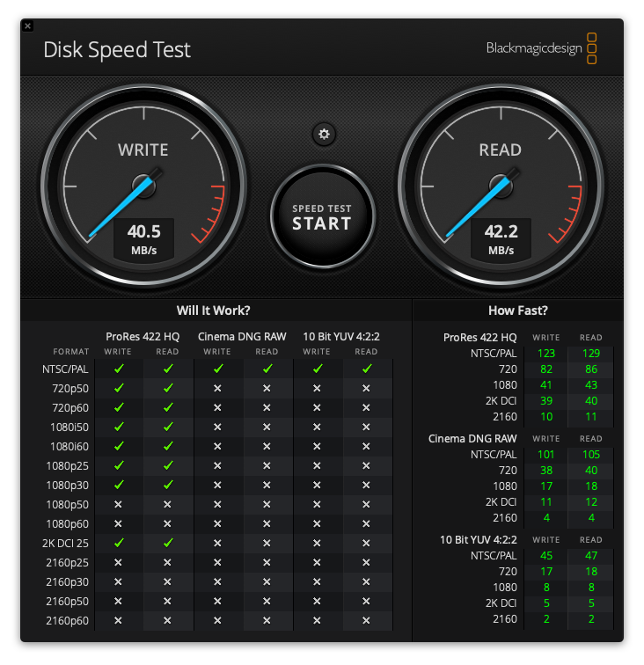
Task: Click the 10 Bit YUV write checkmark for NTSC/PAL
Action: pos(318,369)
